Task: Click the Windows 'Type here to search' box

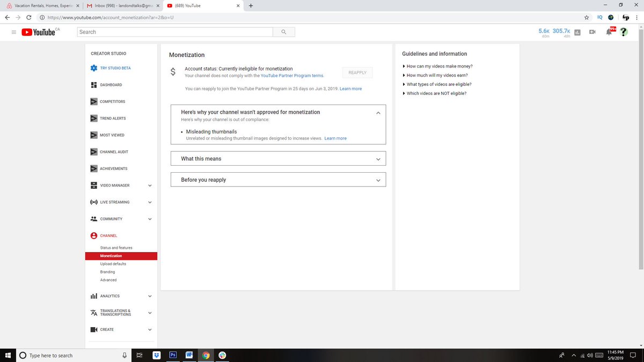Action: coord(72,356)
